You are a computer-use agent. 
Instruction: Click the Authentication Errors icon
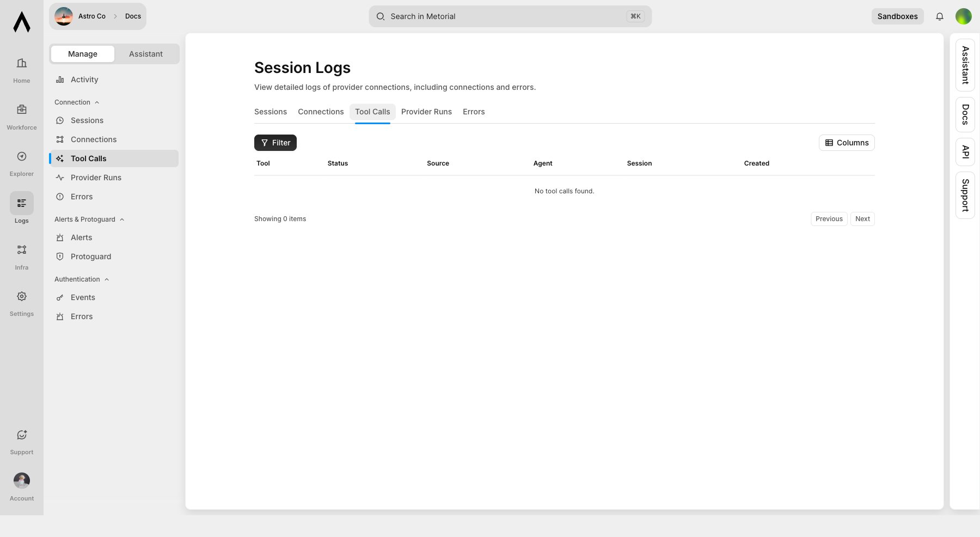pyautogui.click(x=60, y=316)
